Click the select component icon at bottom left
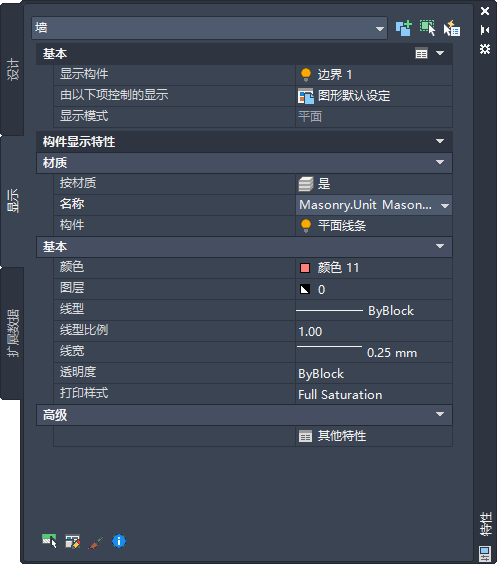497x564 pixels. (49, 541)
